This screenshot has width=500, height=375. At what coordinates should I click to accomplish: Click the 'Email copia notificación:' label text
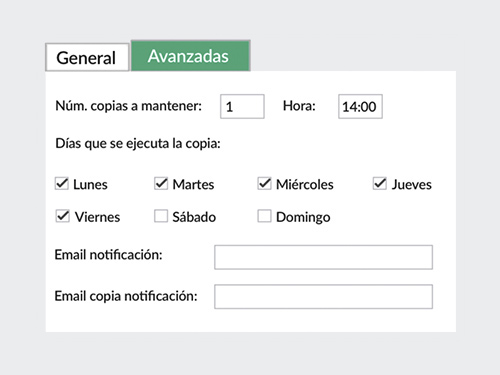126,296
